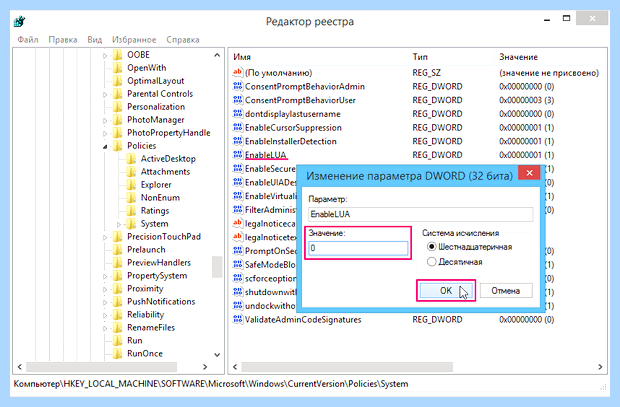Open the Файл menu
The width and height of the screenshot is (620, 407).
pyautogui.click(x=28, y=40)
